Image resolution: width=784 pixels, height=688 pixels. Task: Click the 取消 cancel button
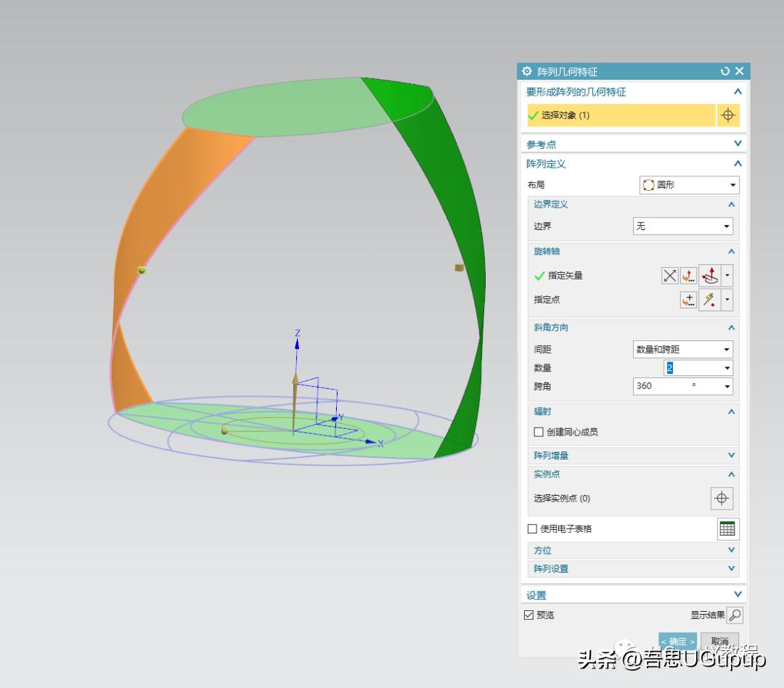coord(719,642)
